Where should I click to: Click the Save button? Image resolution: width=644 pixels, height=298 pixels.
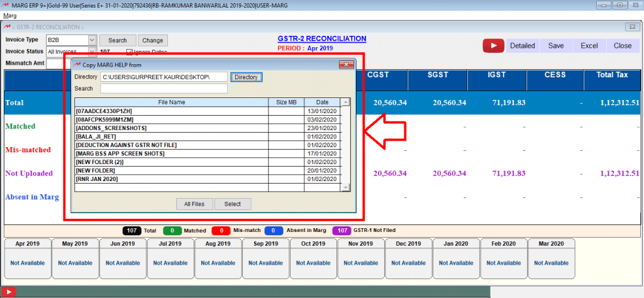click(x=556, y=45)
